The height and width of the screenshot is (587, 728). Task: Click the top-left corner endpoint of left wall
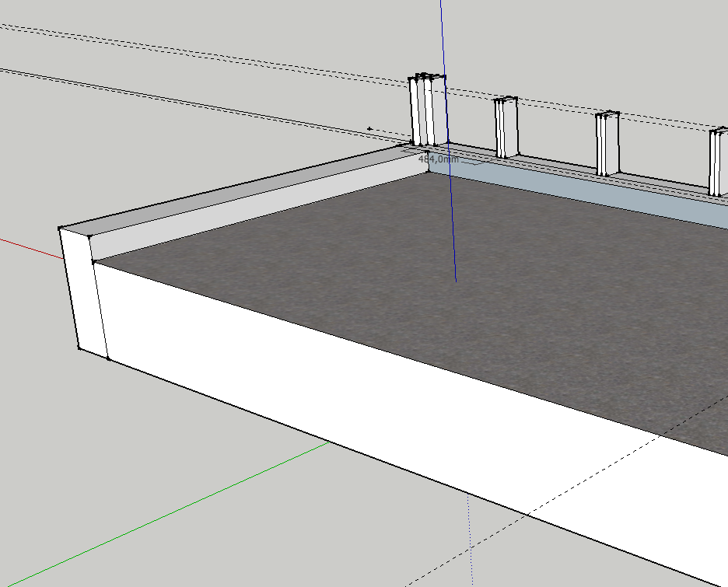[61, 228]
